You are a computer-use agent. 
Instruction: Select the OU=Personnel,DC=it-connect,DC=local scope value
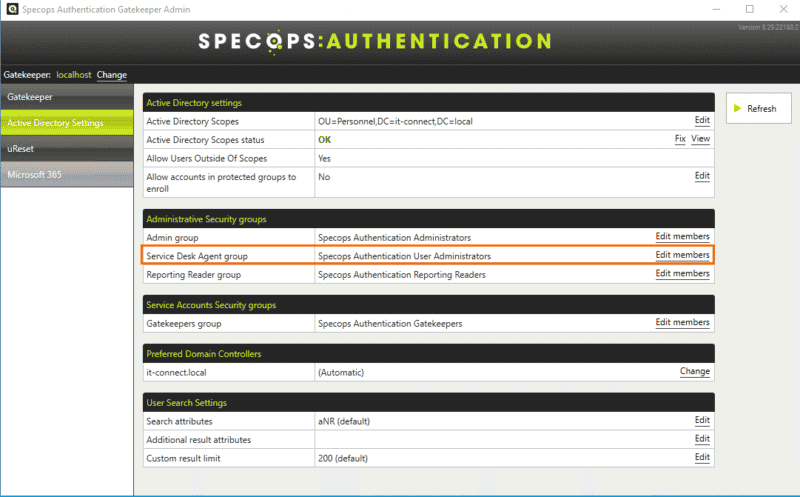(395, 121)
